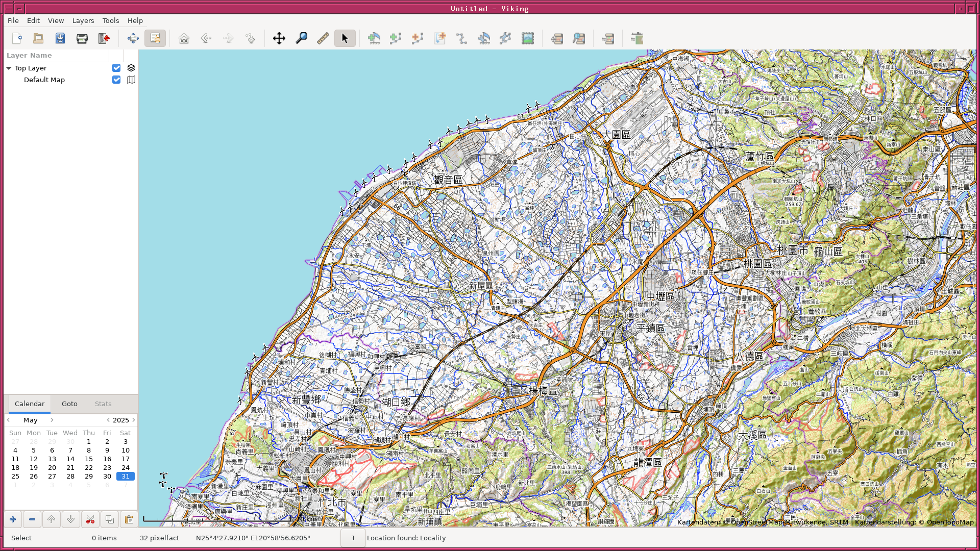Click the Exit icon with red arrow
This screenshot has height=551, width=980.
pos(104,38)
